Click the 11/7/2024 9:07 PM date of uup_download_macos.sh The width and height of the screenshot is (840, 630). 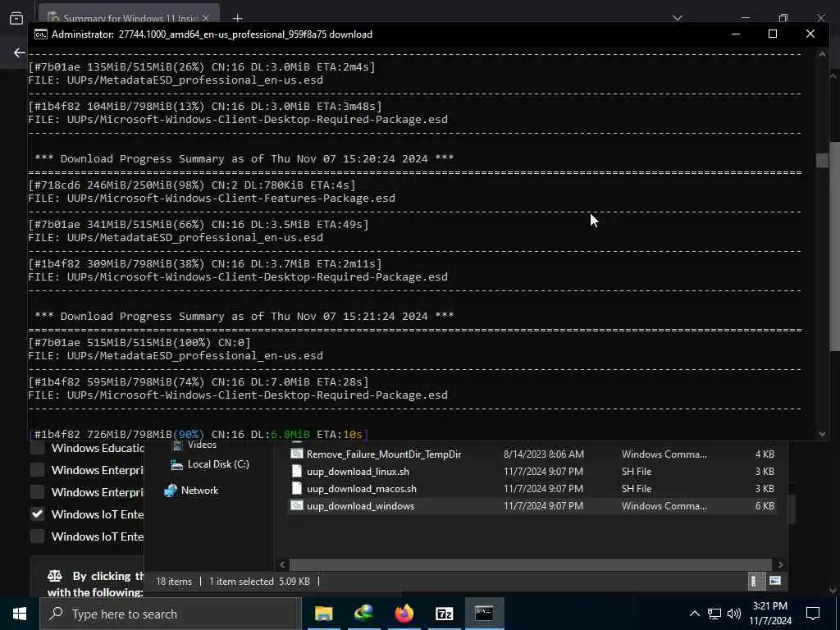543,489
